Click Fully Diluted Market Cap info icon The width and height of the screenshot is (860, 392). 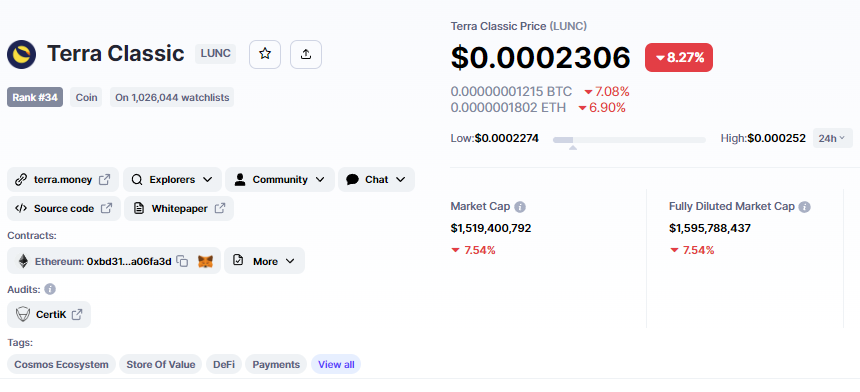click(805, 207)
